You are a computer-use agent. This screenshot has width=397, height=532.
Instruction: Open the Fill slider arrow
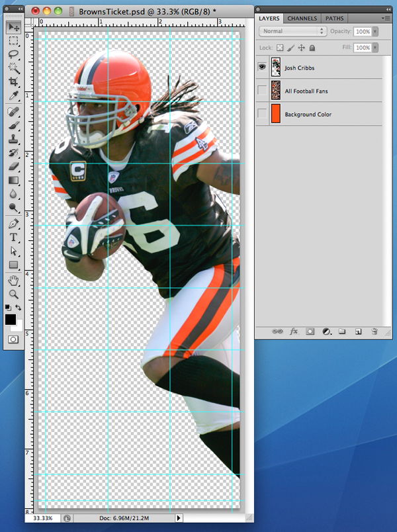pyautogui.click(x=375, y=48)
